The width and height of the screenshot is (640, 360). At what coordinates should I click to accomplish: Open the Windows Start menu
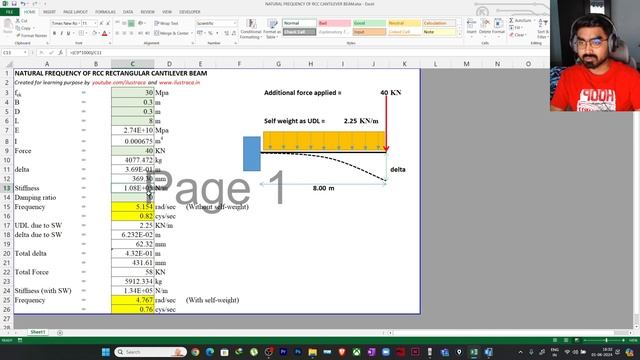[106, 352]
